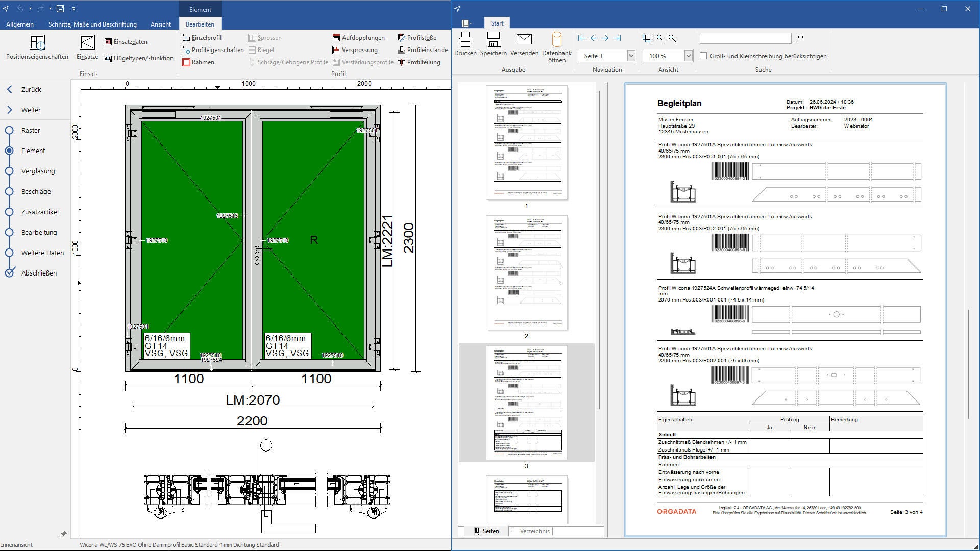Click the zoom in magnifier

click(x=660, y=38)
